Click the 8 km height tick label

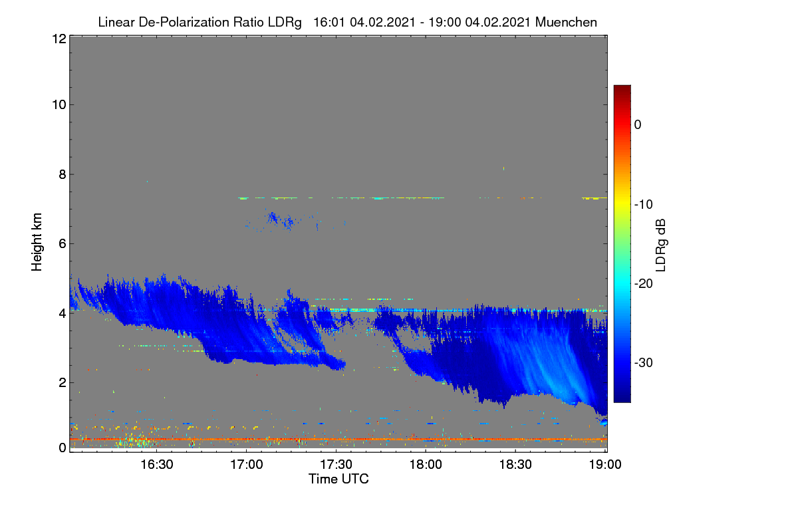pyautogui.click(x=61, y=174)
